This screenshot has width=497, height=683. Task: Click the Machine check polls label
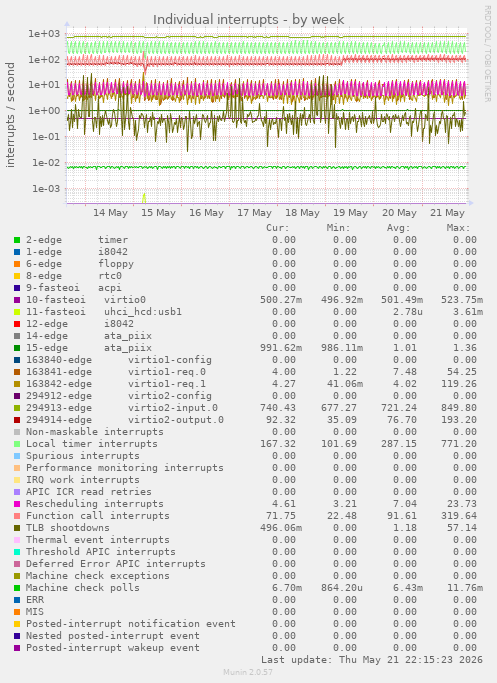(x=83, y=588)
